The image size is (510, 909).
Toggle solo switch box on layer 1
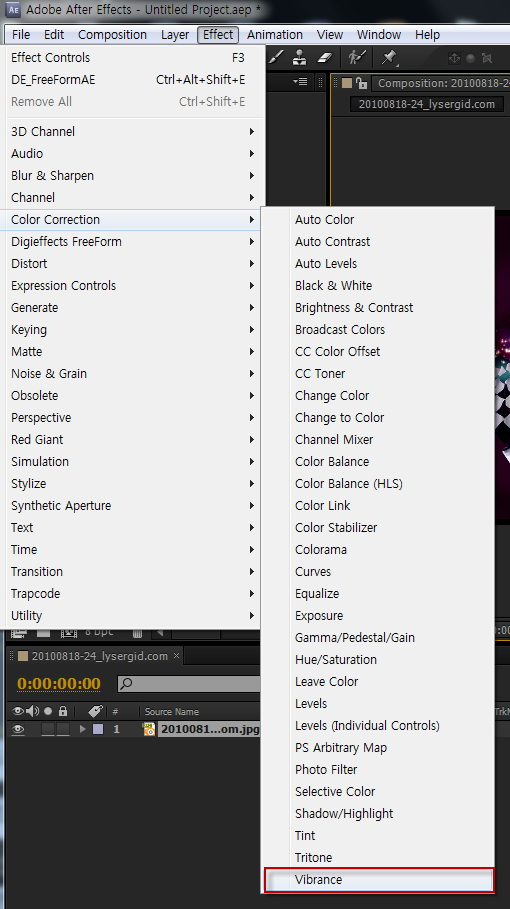48,729
